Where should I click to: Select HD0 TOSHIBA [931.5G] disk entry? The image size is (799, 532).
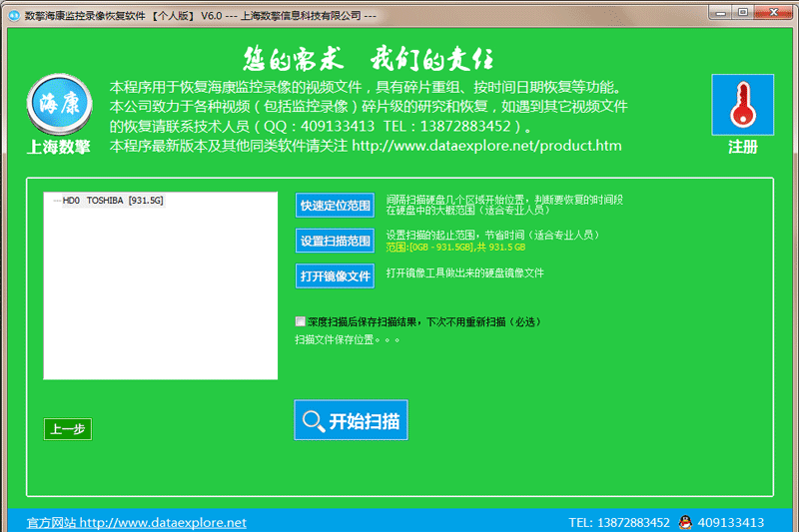(x=113, y=201)
